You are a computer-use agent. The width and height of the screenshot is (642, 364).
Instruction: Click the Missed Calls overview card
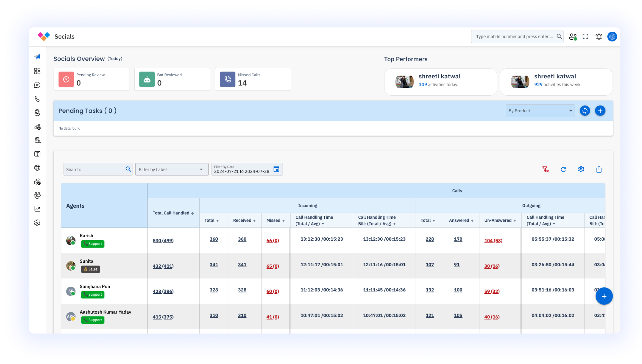pos(253,79)
